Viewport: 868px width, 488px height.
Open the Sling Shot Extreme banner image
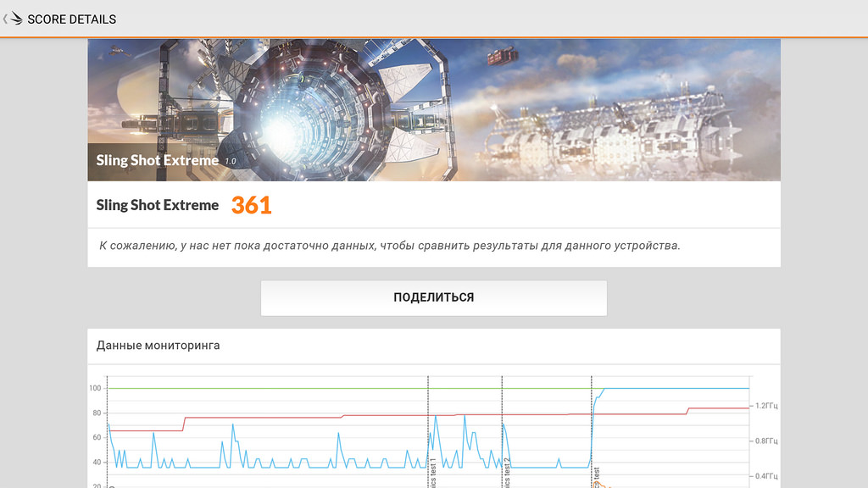point(433,109)
